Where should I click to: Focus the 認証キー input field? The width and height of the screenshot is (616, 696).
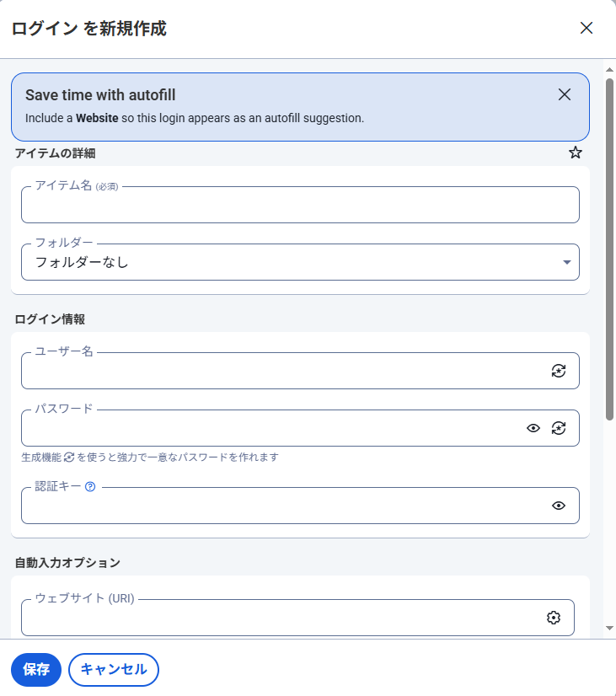(284, 506)
